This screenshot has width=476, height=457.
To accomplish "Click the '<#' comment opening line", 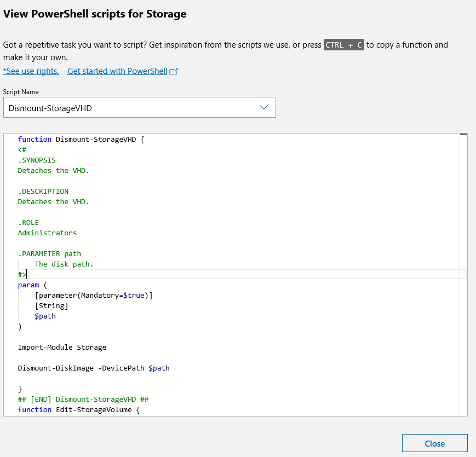I will (22, 150).
